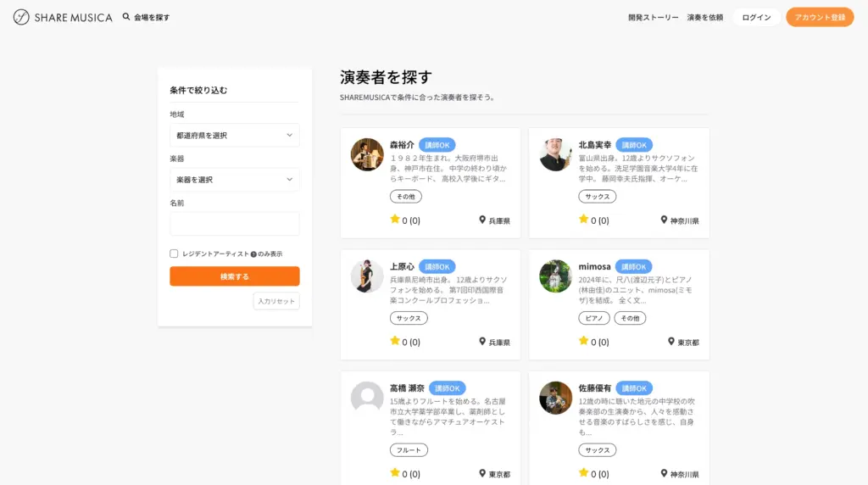Go to 演奏を依頼 in the header
The image size is (868, 485).
pos(704,18)
